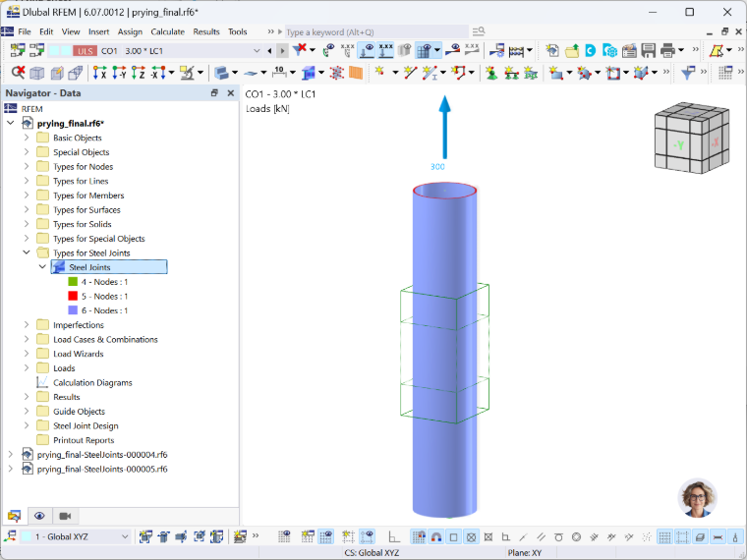Image resolution: width=747 pixels, height=560 pixels.
Task: Expand the Basic Objects folder
Action: [x=27, y=138]
